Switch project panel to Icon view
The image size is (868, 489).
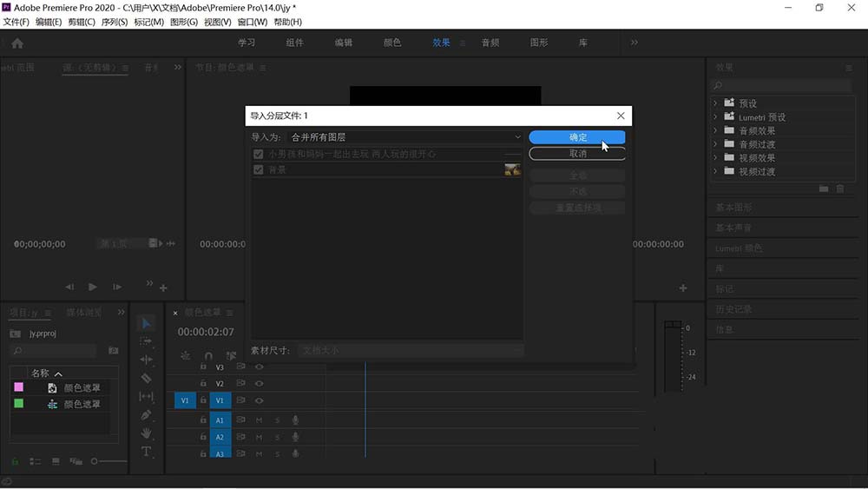coord(56,461)
